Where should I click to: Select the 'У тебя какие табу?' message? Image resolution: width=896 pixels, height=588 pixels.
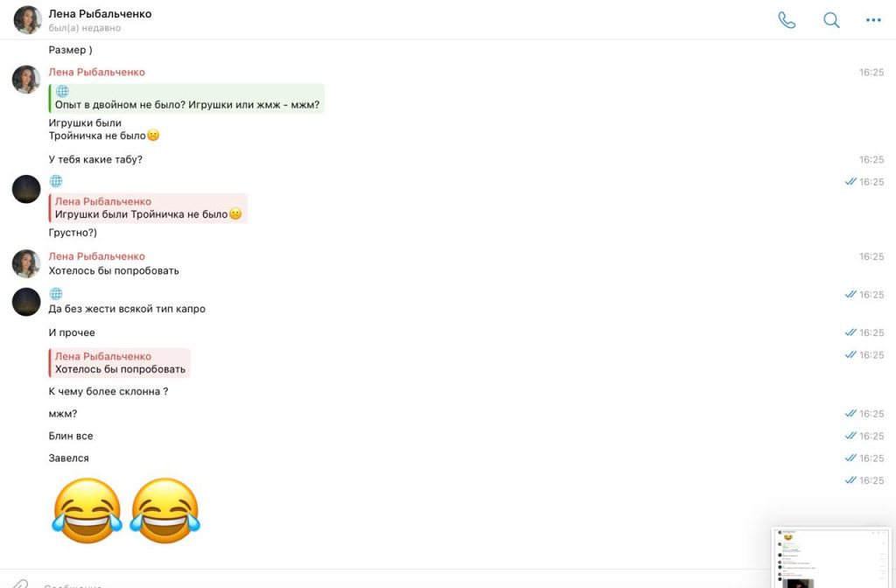95,159
